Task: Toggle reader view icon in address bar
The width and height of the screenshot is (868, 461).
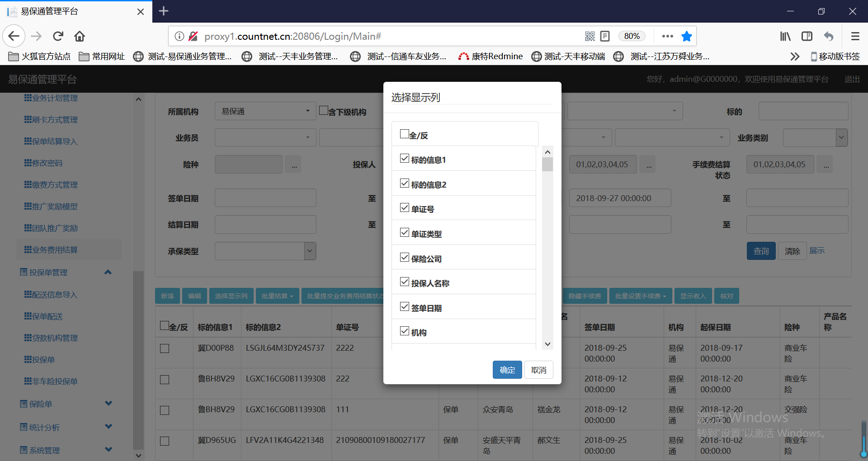Action: 605,36
